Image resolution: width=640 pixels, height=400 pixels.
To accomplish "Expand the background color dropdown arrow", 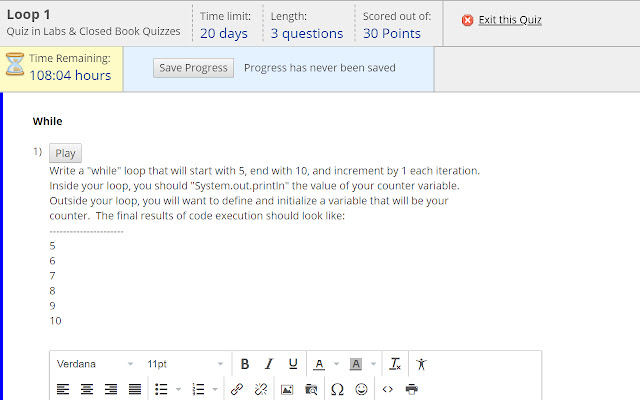I will click(x=373, y=364).
